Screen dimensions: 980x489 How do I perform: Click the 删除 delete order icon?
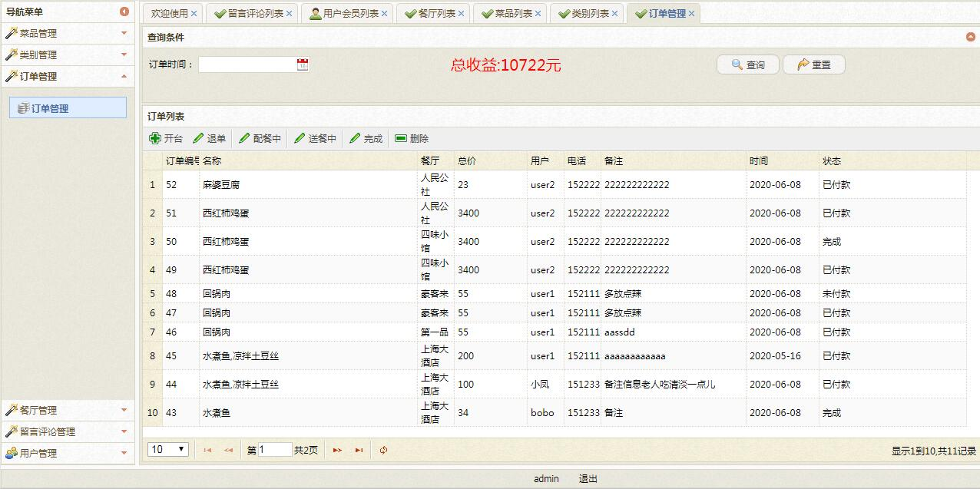[x=400, y=138]
